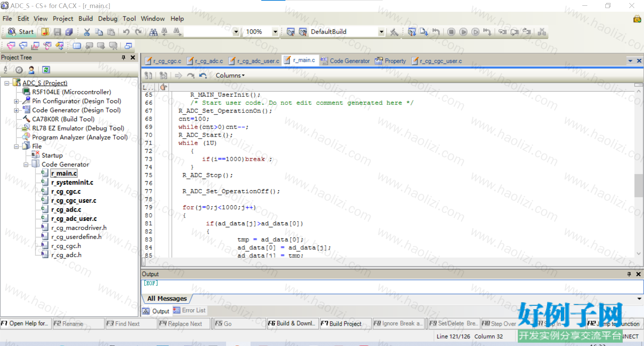Click the Rebuild Project icon
This screenshot has height=346, width=644.
(303, 32)
